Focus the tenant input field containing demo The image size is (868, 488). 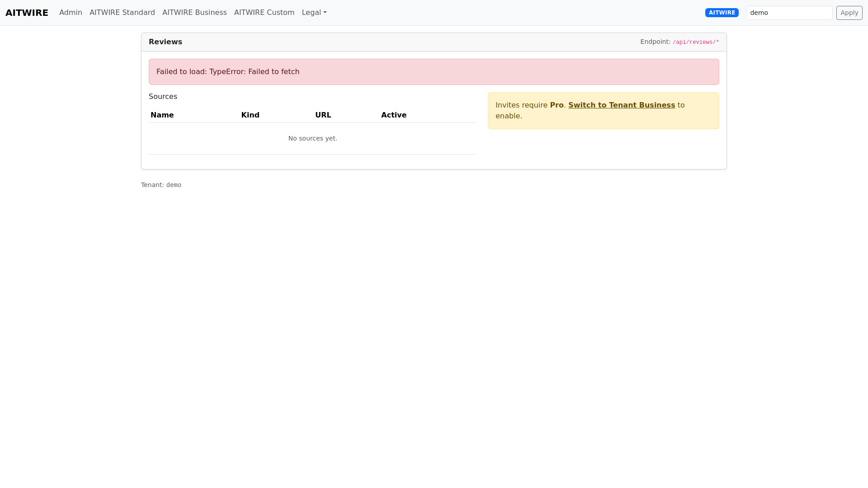click(x=789, y=13)
